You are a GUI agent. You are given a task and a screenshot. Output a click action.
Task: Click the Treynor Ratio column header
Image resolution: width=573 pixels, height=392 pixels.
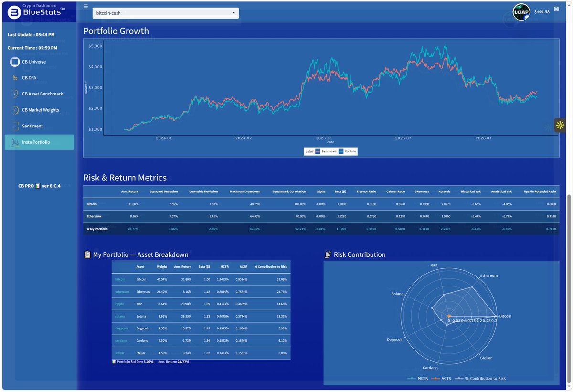pyautogui.click(x=366, y=191)
